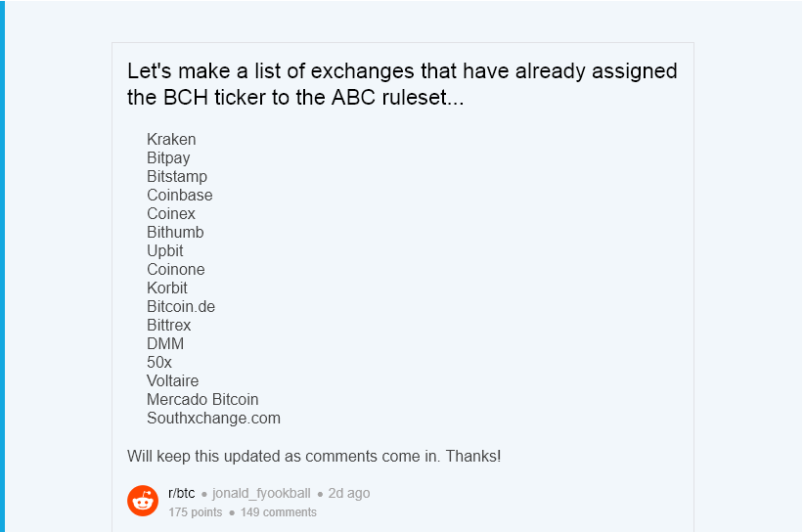Image resolution: width=804 pixels, height=532 pixels.
Task: Click the Bitpay list entry
Action: 168,158
